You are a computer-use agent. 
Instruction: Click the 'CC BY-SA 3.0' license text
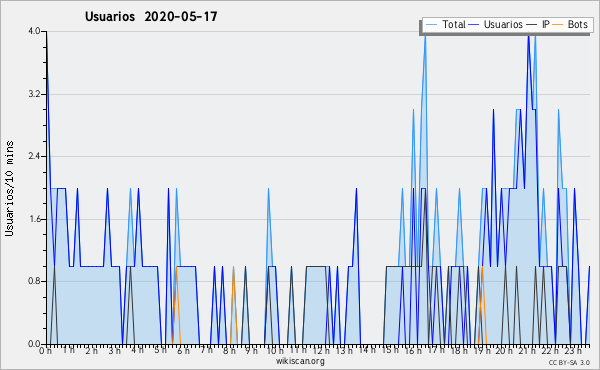[569, 362]
